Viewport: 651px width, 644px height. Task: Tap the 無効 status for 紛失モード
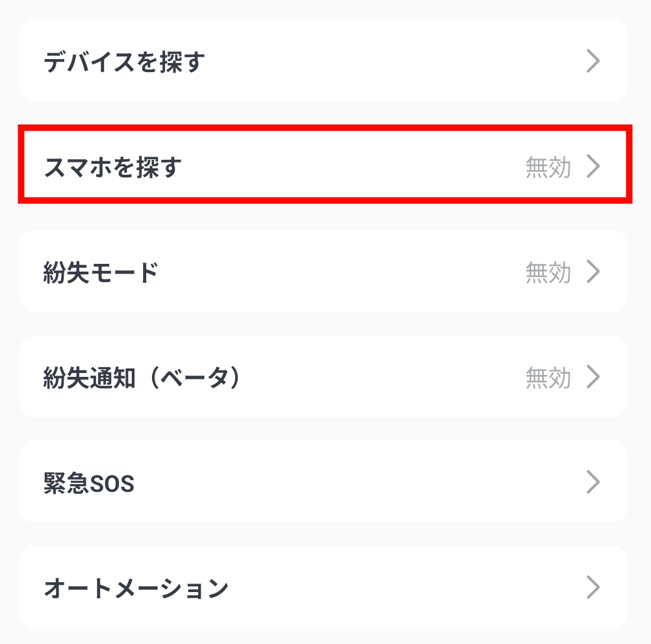point(548,273)
